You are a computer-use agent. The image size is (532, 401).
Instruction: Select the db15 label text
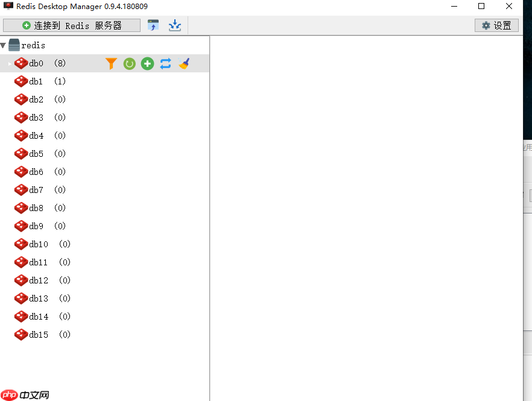[x=39, y=335]
